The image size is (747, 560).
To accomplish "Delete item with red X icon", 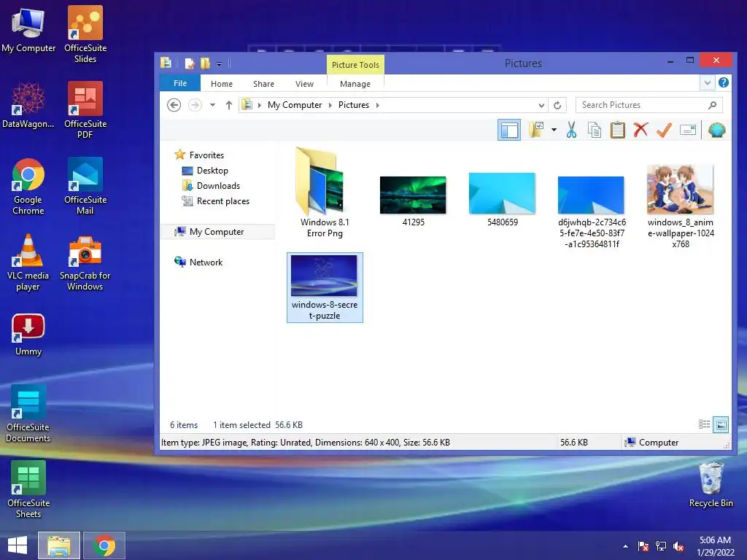I will pos(640,130).
